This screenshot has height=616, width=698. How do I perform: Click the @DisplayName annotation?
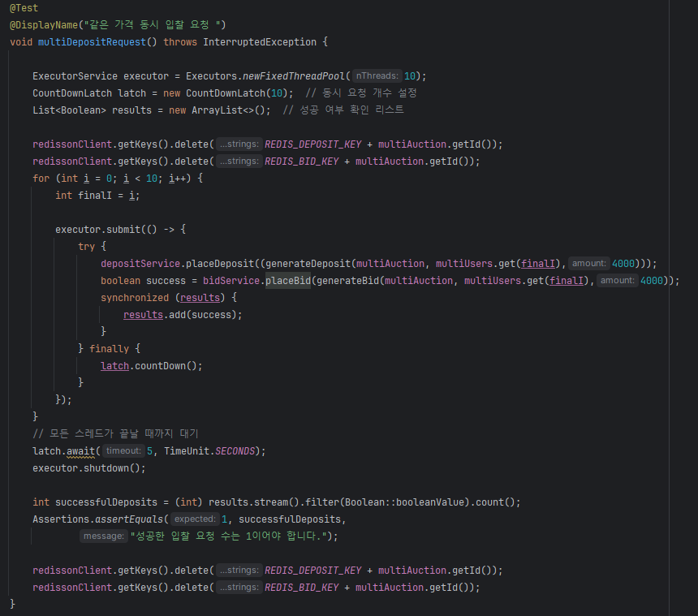44,25
